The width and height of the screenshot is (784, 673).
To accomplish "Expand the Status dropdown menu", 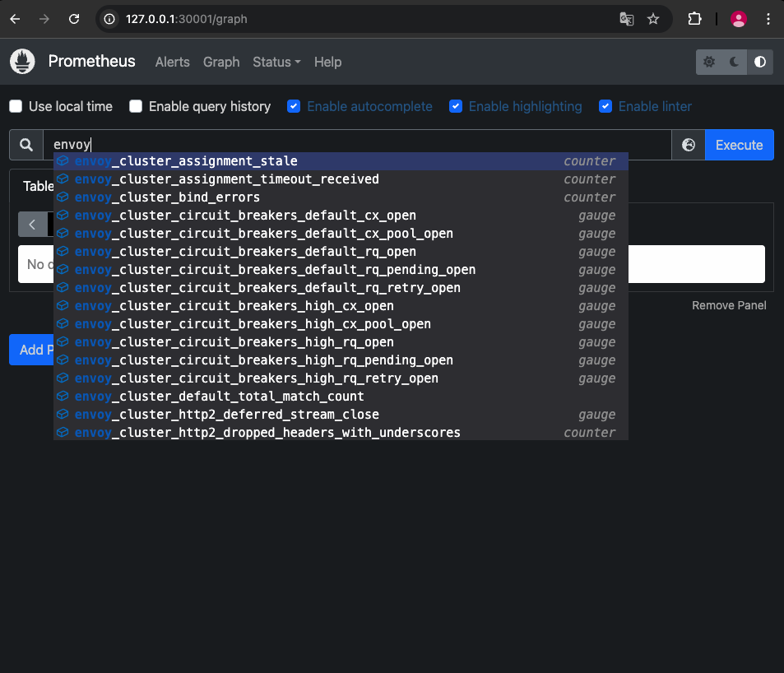I will (x=276, y=62).
